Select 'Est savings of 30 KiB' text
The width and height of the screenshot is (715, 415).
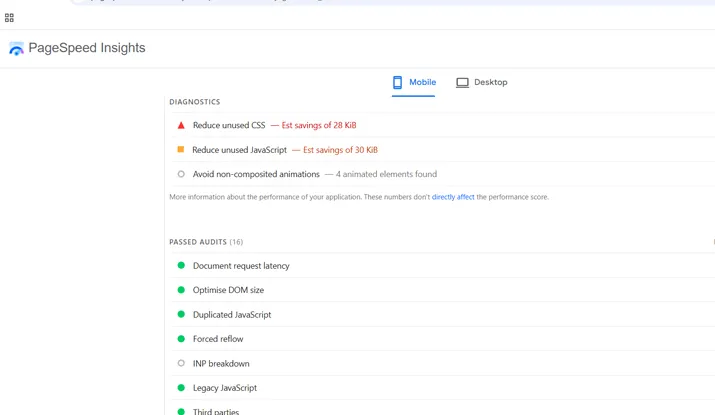[x=340, y=150]
